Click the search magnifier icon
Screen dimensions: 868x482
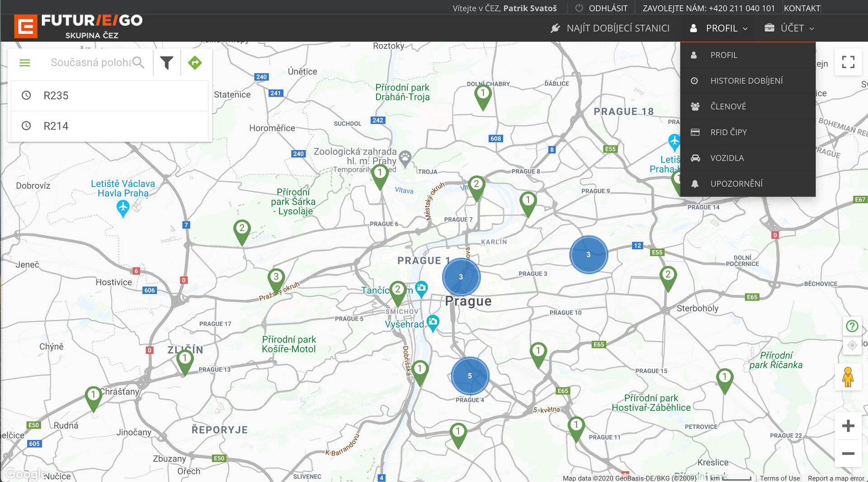[x=139, y=63]
